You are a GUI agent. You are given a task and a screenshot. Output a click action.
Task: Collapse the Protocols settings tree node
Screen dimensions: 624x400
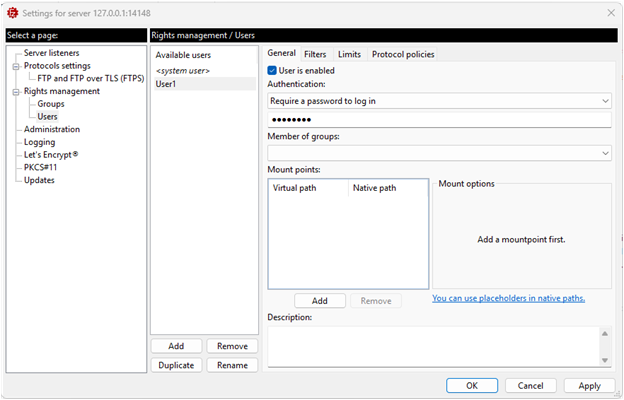(16, 66)
